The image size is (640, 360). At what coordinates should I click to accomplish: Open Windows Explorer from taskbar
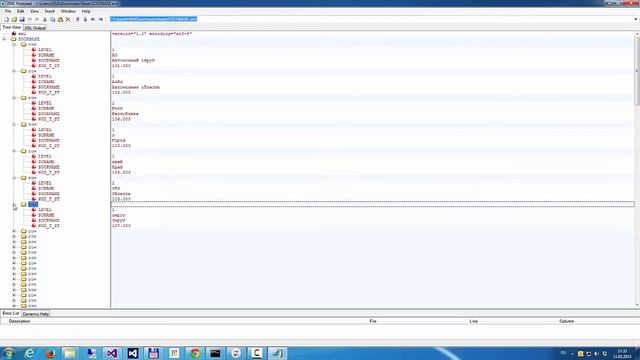pos(70,353)
